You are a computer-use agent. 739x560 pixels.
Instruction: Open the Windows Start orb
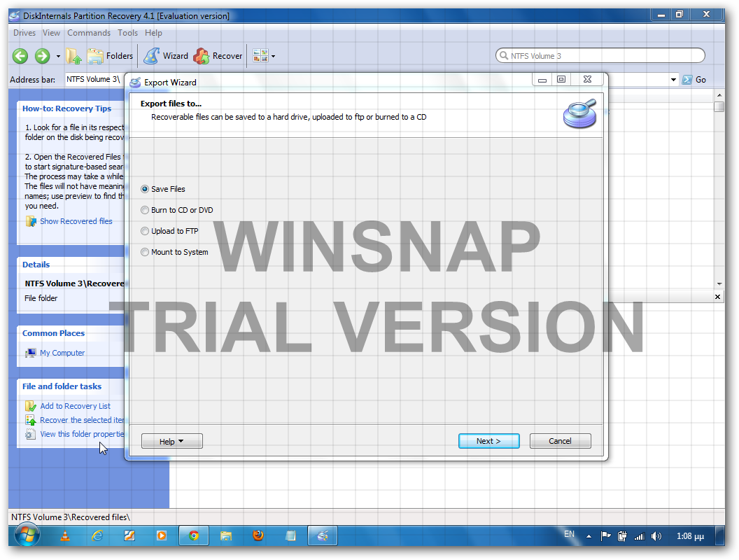click(x=27, y=535)
